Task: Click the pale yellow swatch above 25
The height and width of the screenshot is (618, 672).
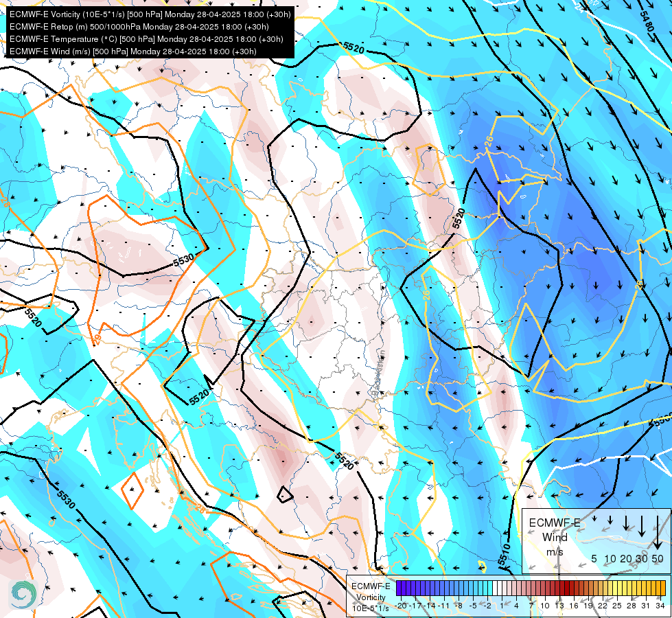Action: pos(616,588)
